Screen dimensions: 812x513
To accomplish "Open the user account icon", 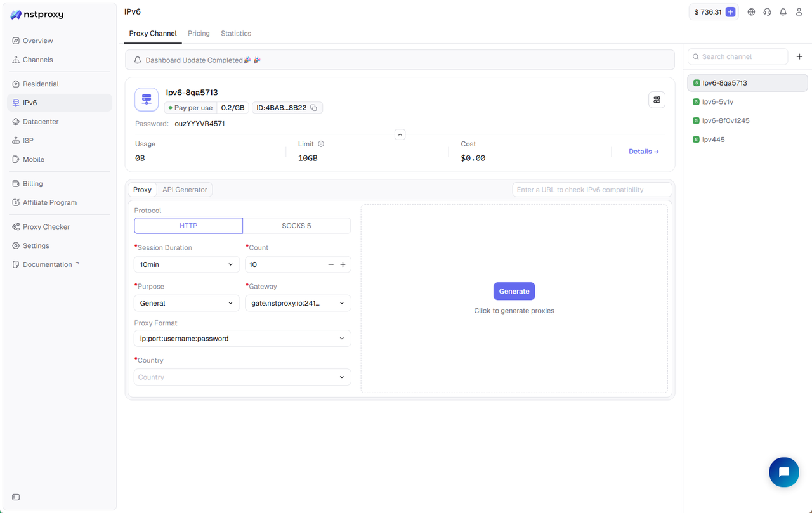I will (799, 12).
